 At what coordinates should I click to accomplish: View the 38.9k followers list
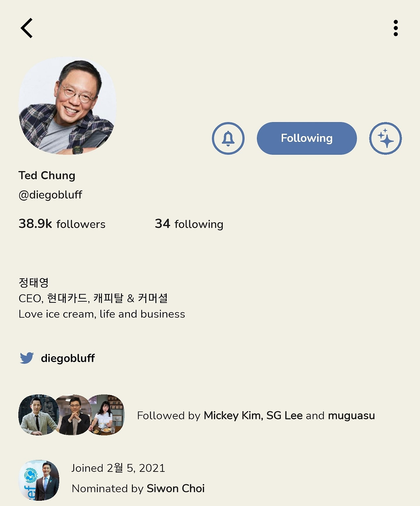click(x=62, y=224)
